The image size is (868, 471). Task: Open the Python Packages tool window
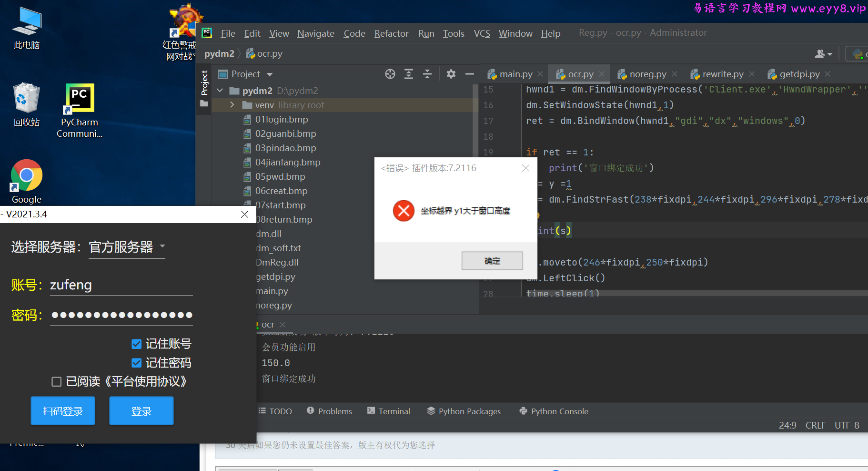464,411
